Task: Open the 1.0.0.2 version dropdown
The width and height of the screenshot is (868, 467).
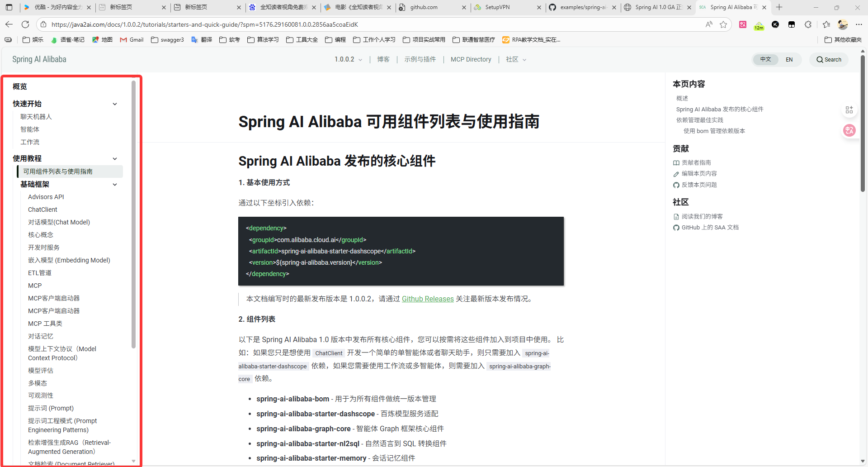Action: click(348, 59)
